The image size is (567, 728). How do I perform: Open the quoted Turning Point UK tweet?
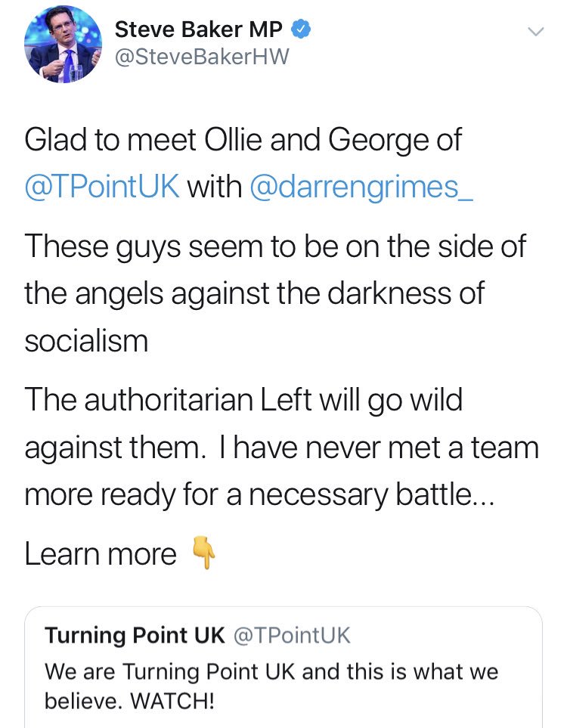click(283, 668)
